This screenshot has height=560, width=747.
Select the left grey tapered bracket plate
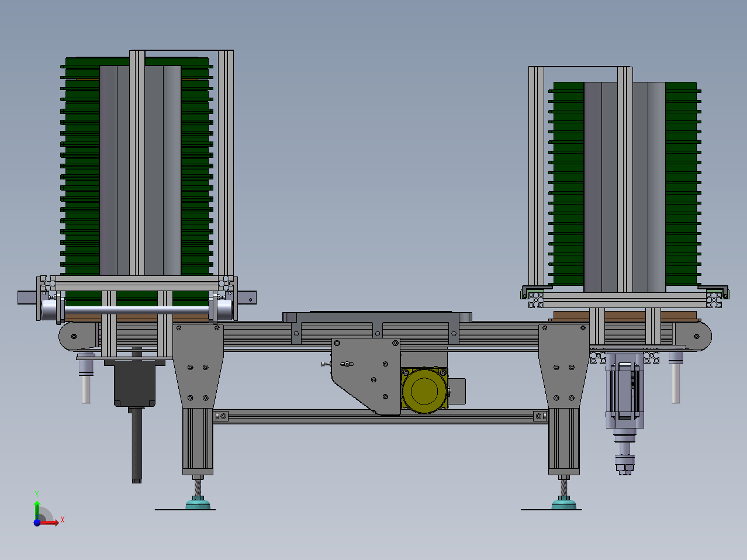198,367
